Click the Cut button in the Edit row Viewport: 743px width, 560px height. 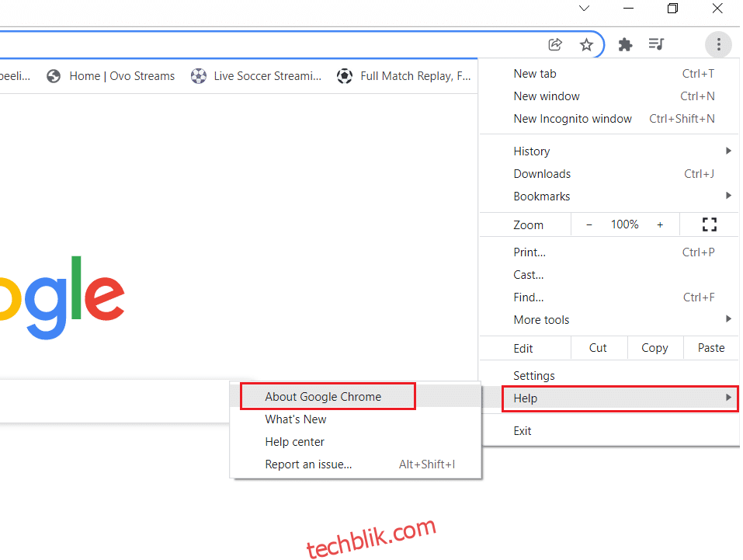[598, 348]
